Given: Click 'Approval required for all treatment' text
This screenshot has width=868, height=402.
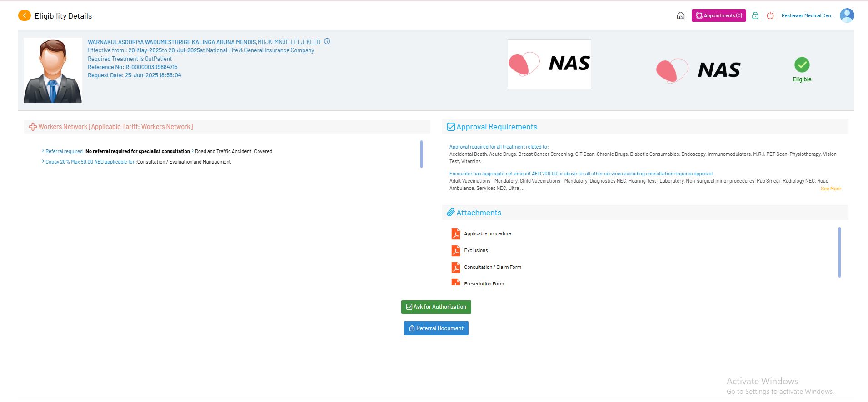Looking at the screenshot, I should pos(499,147).
